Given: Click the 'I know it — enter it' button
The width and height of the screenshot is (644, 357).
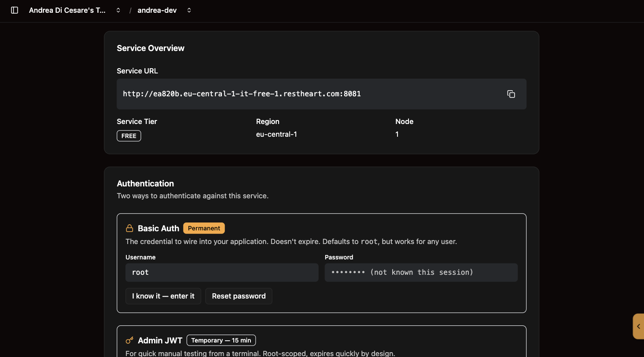Looking at the screenshot, I should [163, 296].
